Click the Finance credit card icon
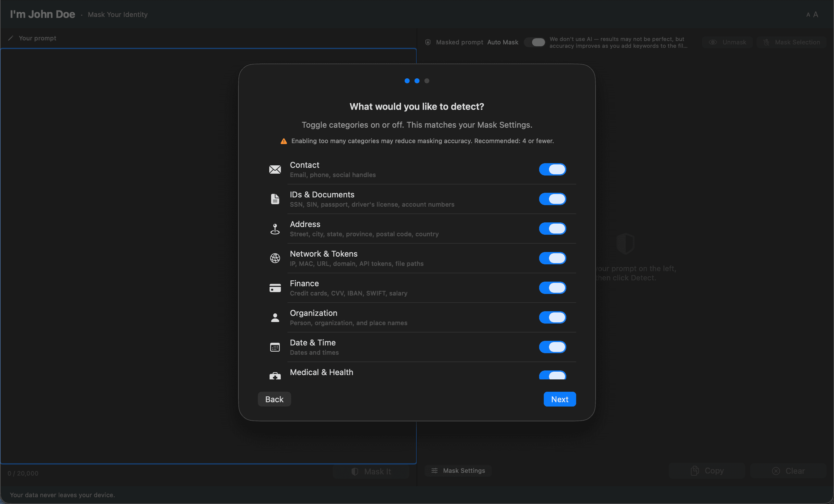 (x=275, y=288)
